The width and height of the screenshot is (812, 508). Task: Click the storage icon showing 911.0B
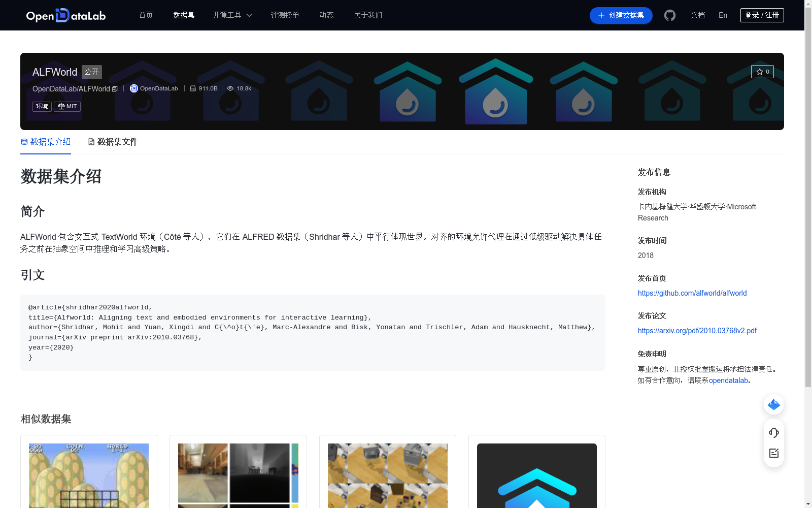tap(192, 88)
